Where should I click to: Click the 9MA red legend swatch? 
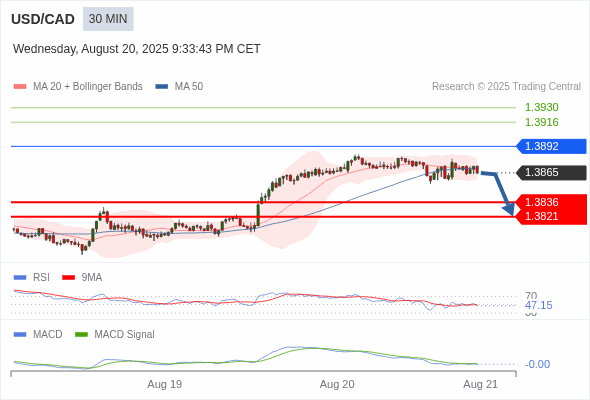coord(68,278)
